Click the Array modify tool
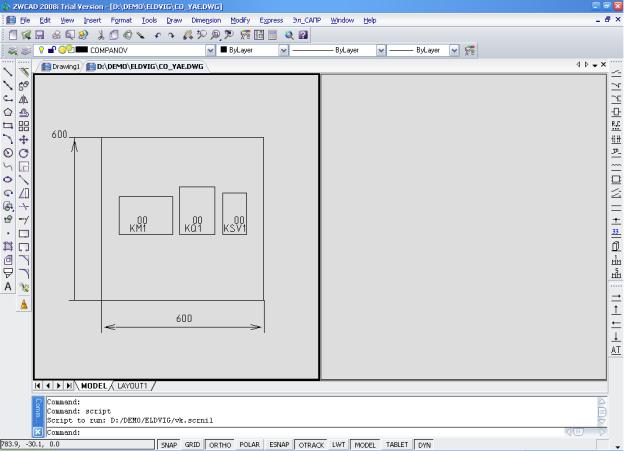This screenshot has width=624, height=451. tap(24, 127)
